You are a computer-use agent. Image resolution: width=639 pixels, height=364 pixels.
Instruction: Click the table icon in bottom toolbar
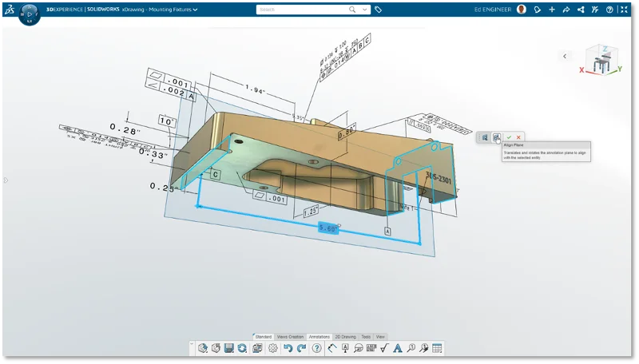pos(437,348)
